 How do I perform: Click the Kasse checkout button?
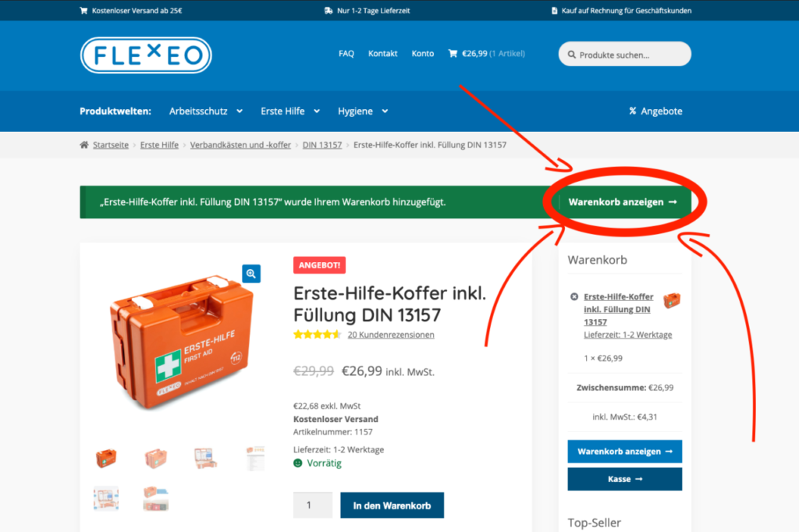(625, 479)
